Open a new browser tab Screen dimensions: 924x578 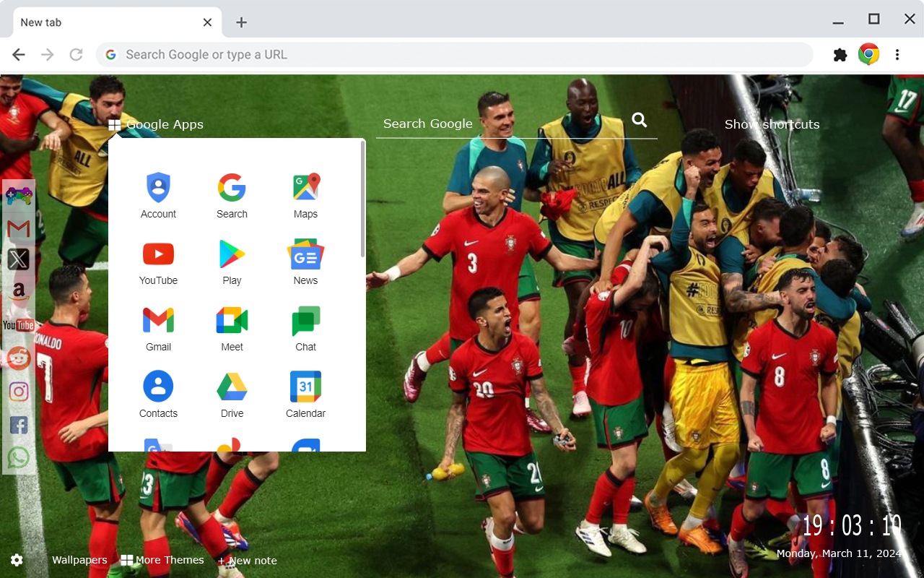coord(241,22)
